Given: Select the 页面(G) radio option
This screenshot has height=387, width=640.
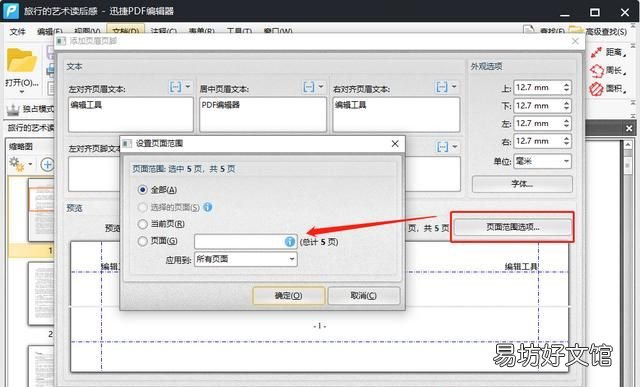Looking at the screenshot, I should coord(142,241).
